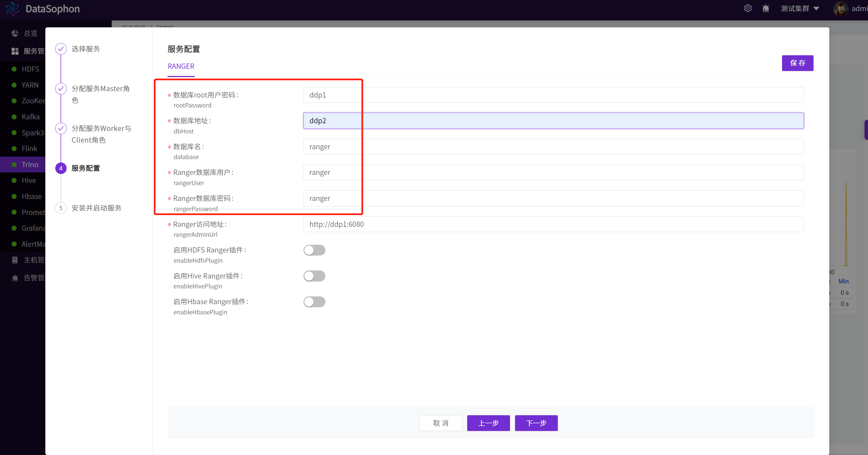
Task: Click the checkmark icon for 分配服务Master角色 step
Action: (x=61, y=89)
